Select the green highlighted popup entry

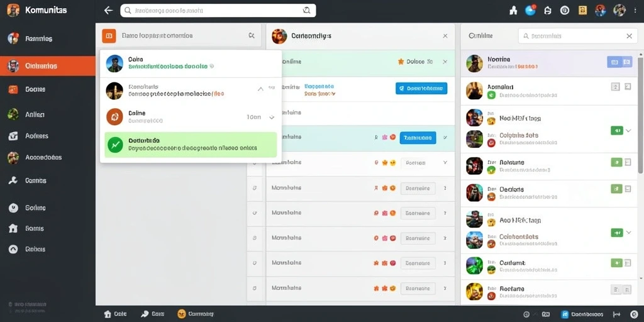pos(191,145)
